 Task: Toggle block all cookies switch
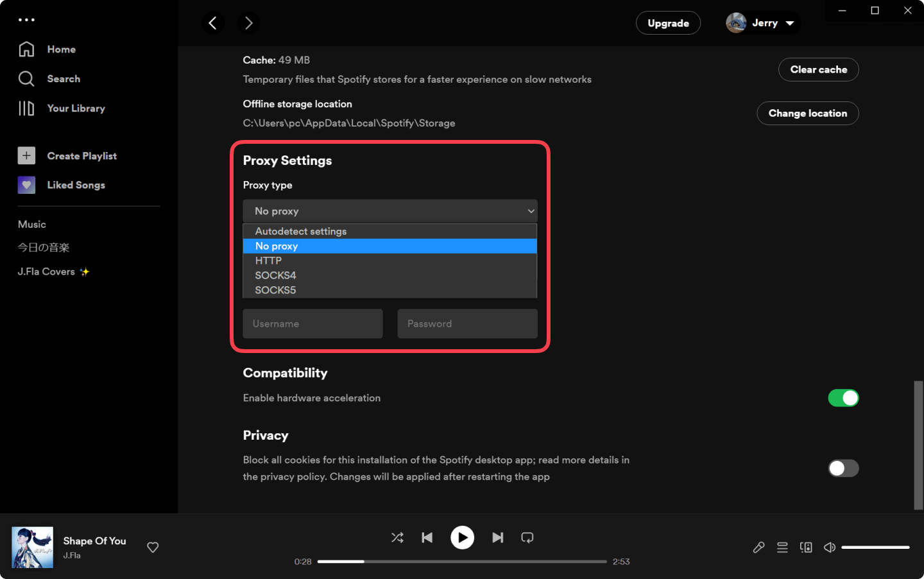point(843,469)
